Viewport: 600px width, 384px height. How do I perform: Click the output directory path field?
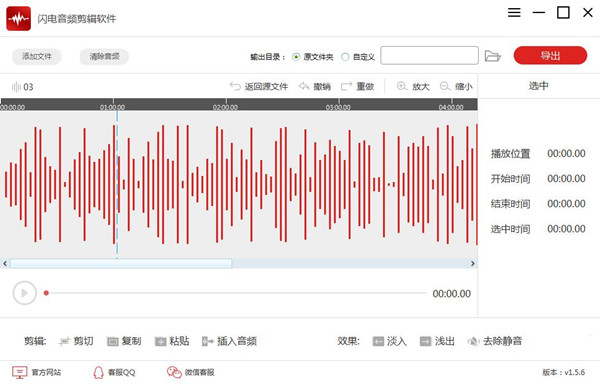(429, 56)
